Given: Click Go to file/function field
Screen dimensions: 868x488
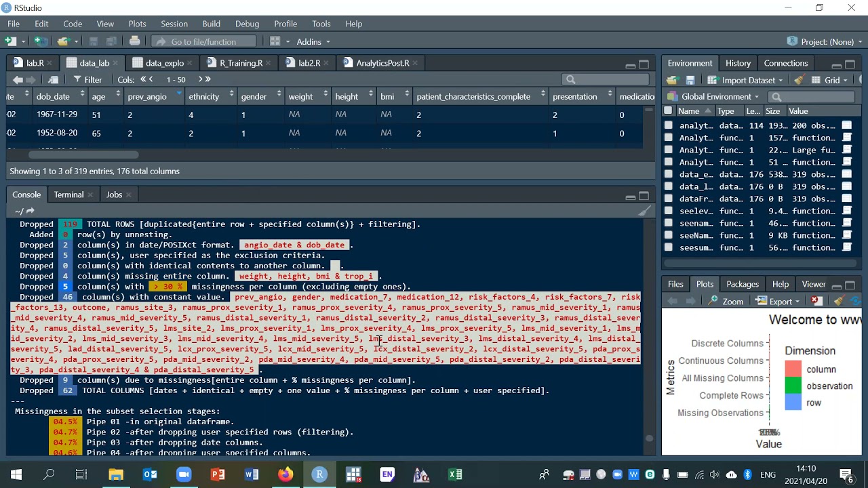Looking at the screenshot, I should 203,41.
